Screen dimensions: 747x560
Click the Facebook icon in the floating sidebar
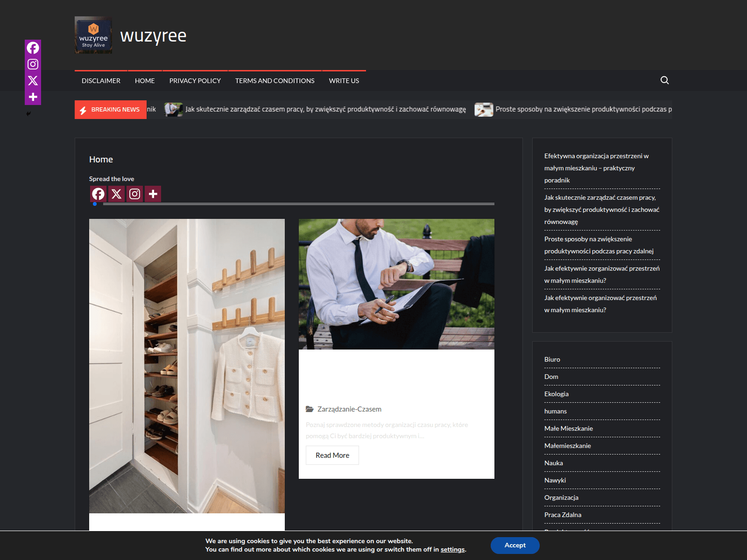pos(33,48)
